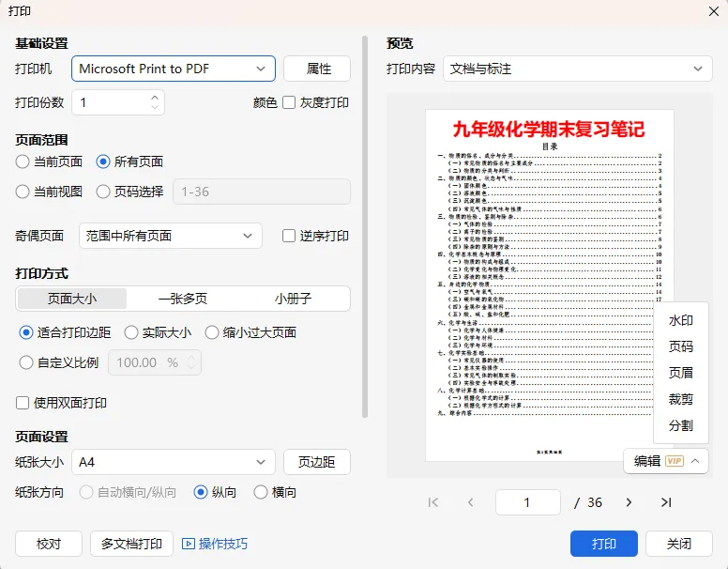Collapse the 编辑 VIP menu
728x569 pixels.
pos(695,461)
